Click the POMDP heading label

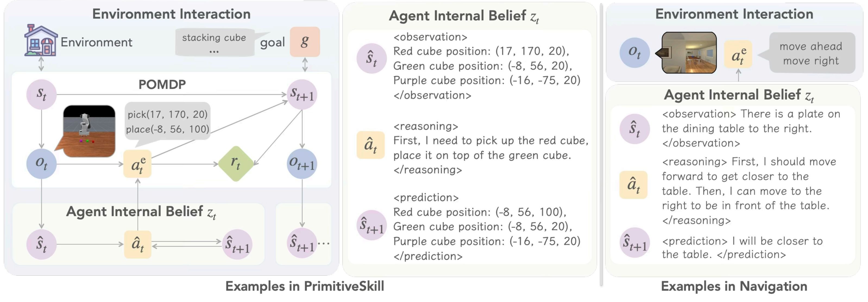pos(162,84)
